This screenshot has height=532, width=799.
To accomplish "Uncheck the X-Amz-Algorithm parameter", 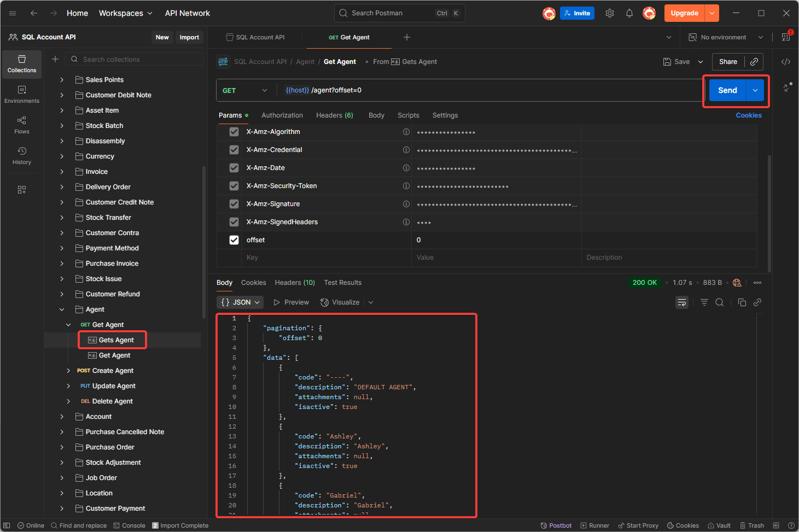I will point(234,132).
